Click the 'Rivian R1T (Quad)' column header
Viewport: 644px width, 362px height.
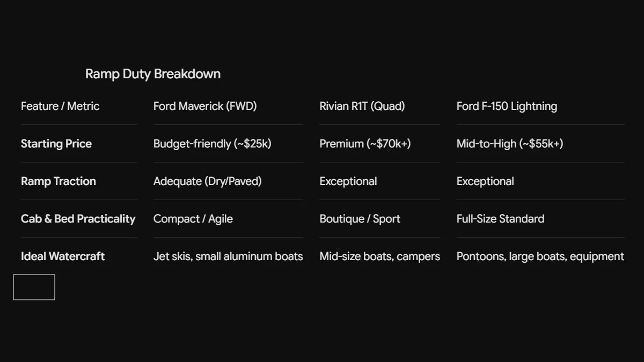[x=362, y=106]
